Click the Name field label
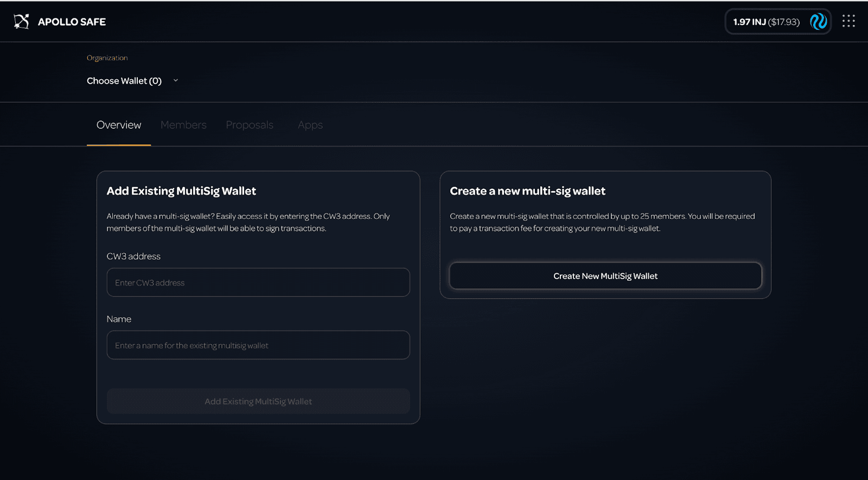 point(119,319)
